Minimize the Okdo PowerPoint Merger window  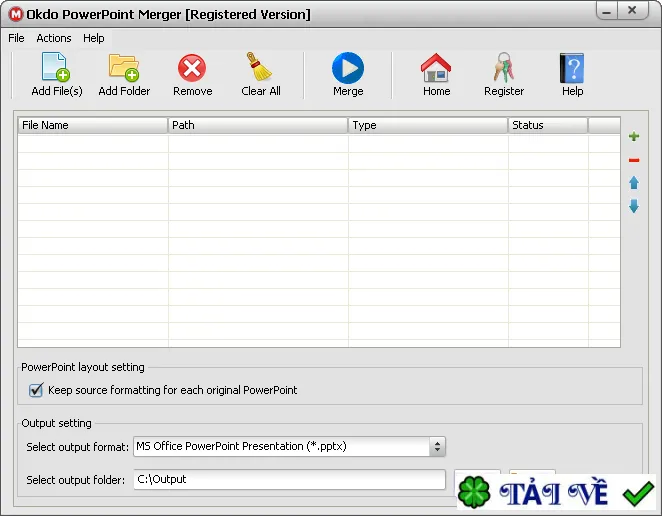point(607,11)
